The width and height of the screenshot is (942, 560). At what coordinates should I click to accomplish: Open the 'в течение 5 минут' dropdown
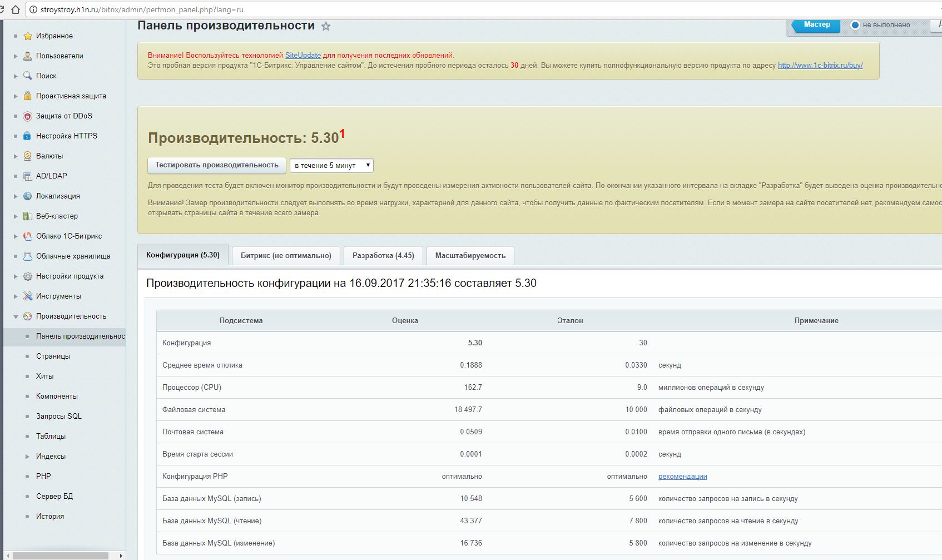(x=331, y=166)
